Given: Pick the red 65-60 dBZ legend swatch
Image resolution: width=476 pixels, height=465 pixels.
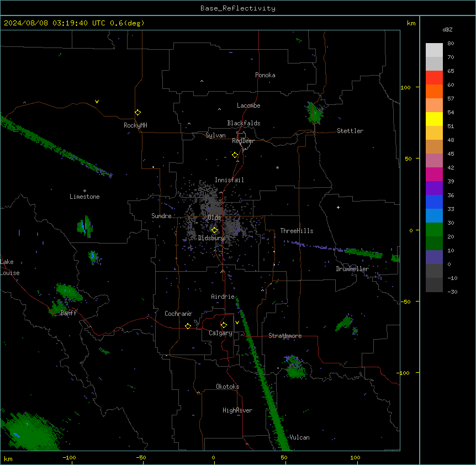Looking at the screenshot, I should point(434,78).
